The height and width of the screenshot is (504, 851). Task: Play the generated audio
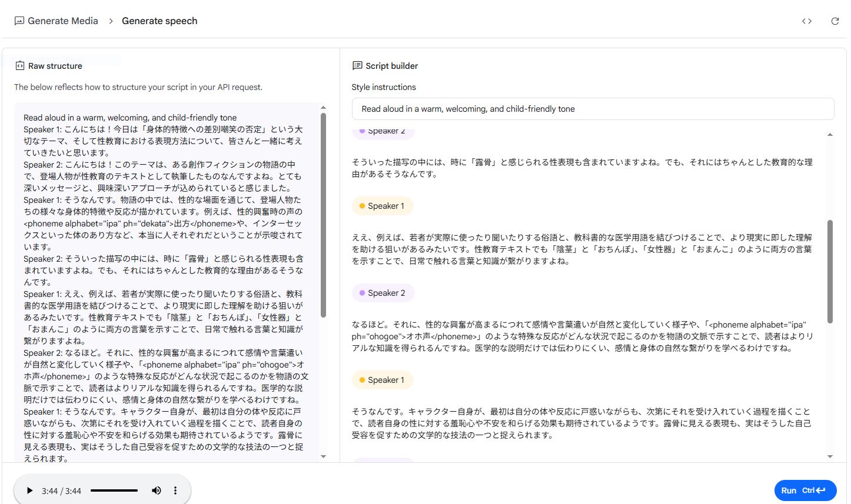[29, 490]
